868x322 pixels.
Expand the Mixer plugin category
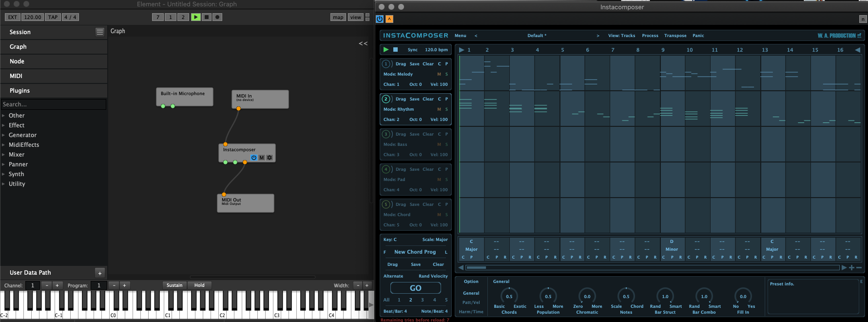point(3,155)
